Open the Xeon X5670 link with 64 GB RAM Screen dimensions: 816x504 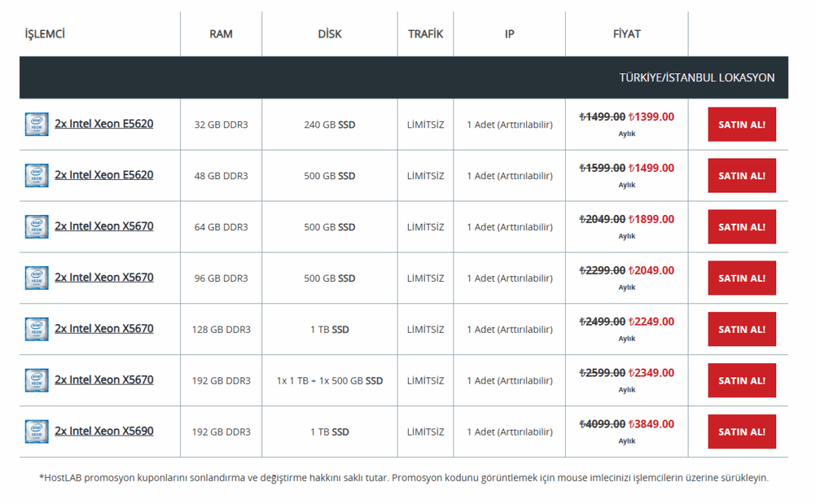[x=104, y=226]
